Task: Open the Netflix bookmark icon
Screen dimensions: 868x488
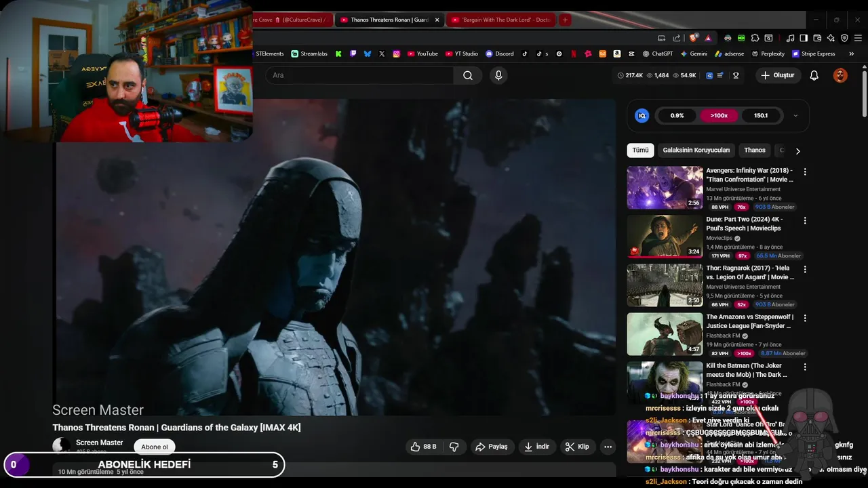Action: pyautogui.click(x=574, y=54)
